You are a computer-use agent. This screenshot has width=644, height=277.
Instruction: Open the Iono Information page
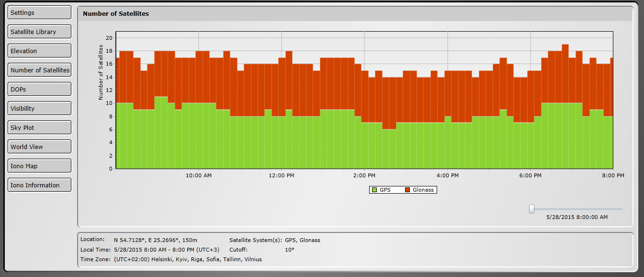(x=40, y=185)
